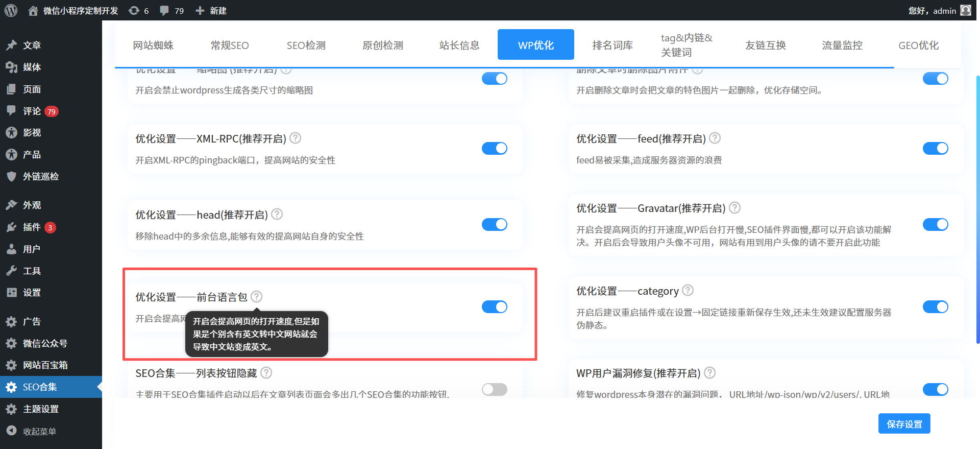Click the 主题设置 gear icon
The height and width of the screenshot is (449, 980).
coord(11,409)
